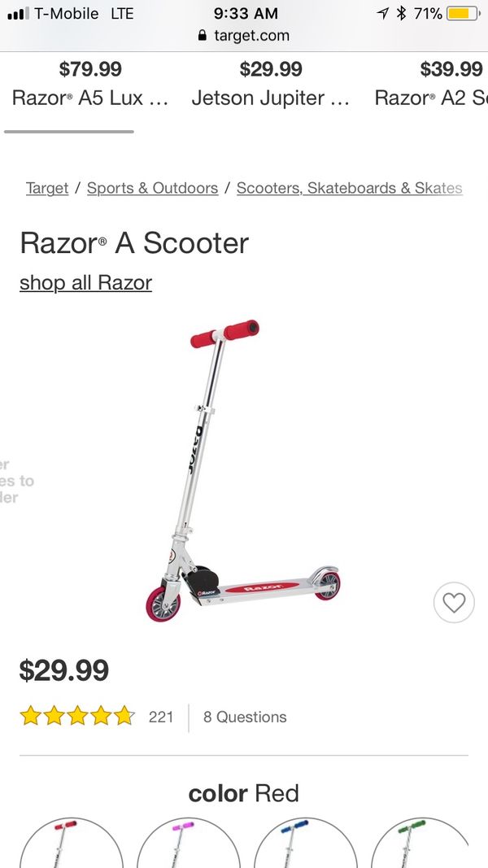
Task: Select the red scooter color swatch
Action: tap(72, 843)
